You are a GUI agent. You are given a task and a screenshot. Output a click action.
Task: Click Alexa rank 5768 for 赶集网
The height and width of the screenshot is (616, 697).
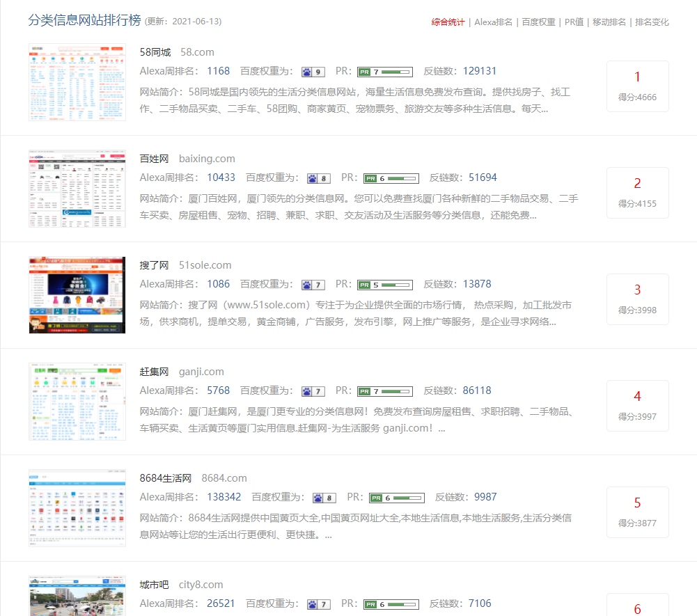(x=218, y=390)
